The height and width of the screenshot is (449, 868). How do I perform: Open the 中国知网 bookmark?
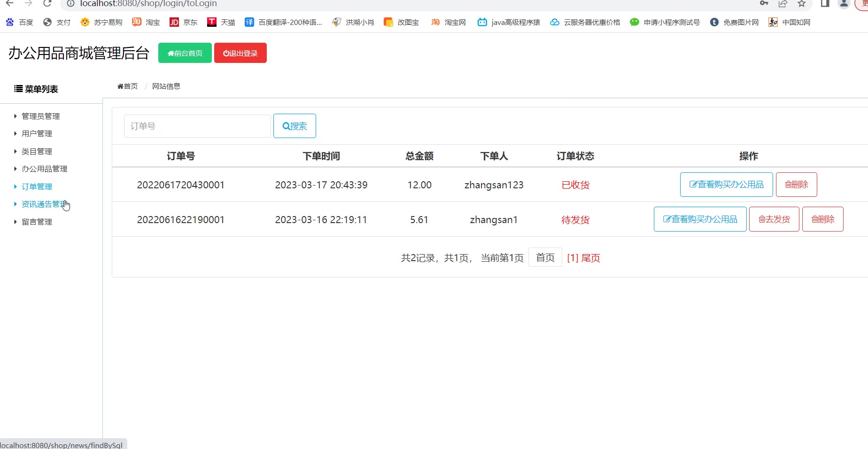coord(789,22)
